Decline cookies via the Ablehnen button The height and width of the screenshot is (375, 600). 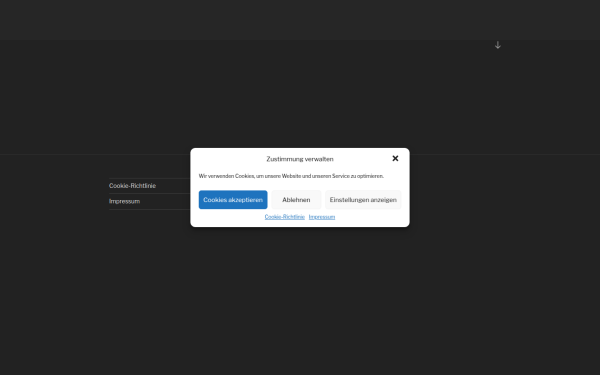coord(296,200)
